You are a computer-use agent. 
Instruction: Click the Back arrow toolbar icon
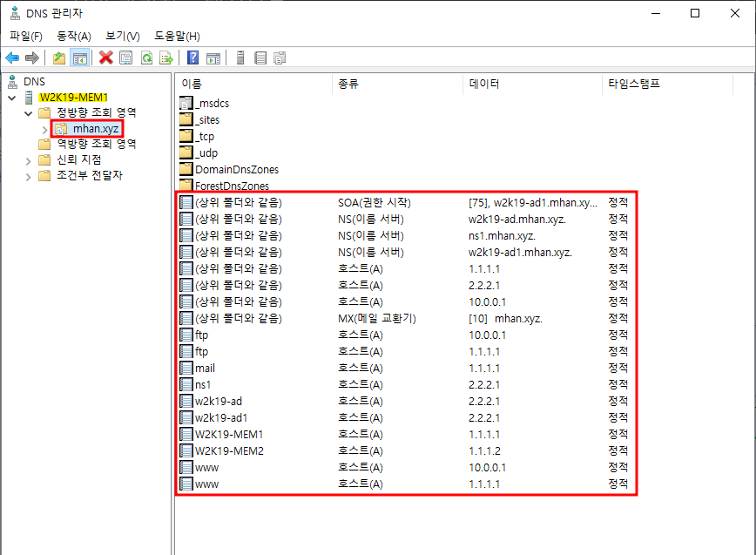point(12,58)
